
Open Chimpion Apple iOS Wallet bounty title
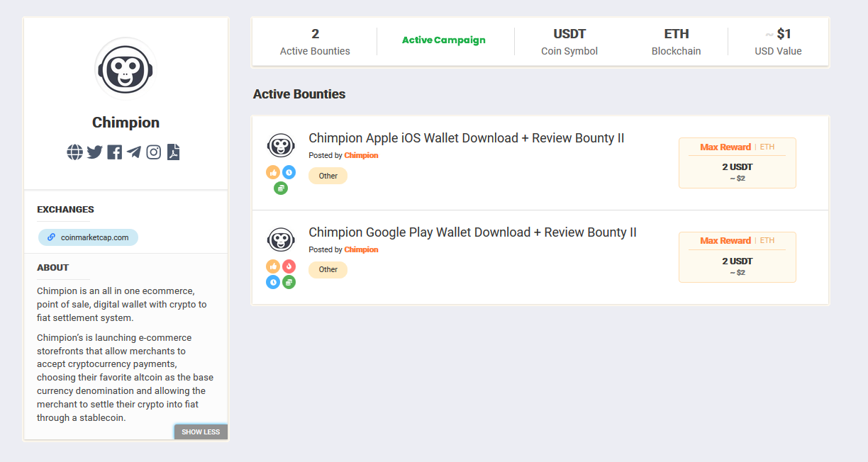point(466,138)
